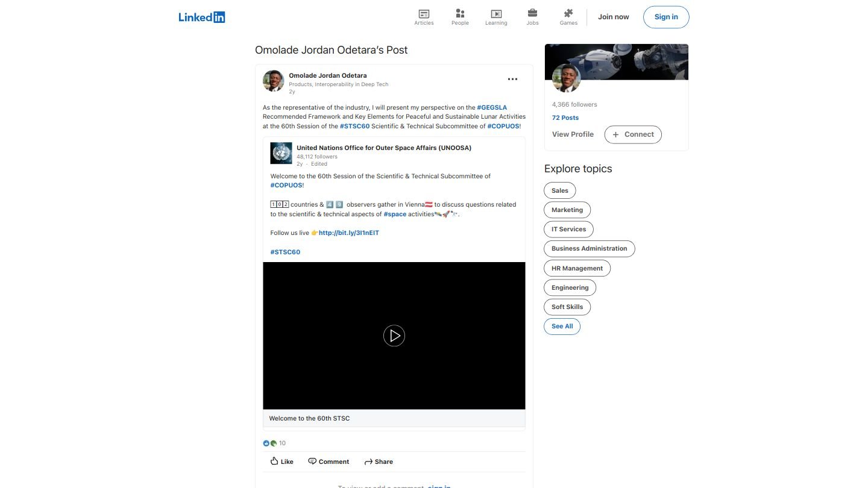Open #COPUOS hashtag in Omolade's text
Screen dimensions: 868x488
(x=503, y=126)
